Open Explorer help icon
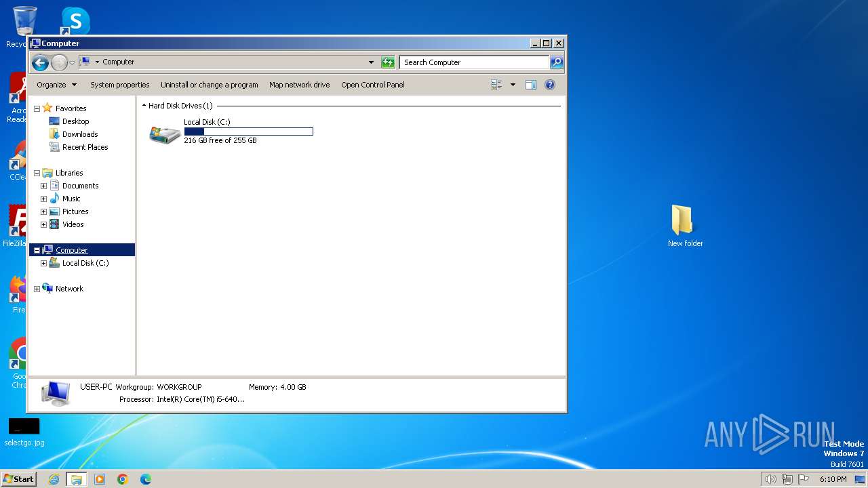The width and height of the screenshot is (868, 488). [x=550, y=85]
